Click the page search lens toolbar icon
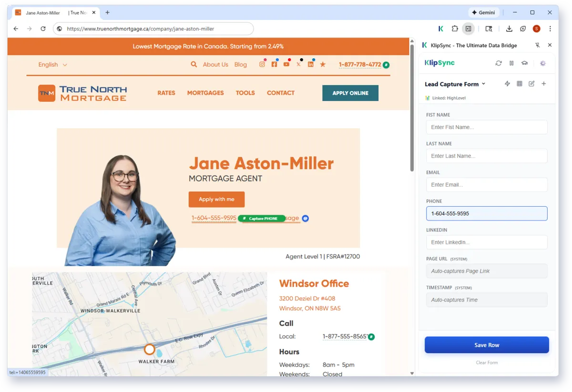 489,29
